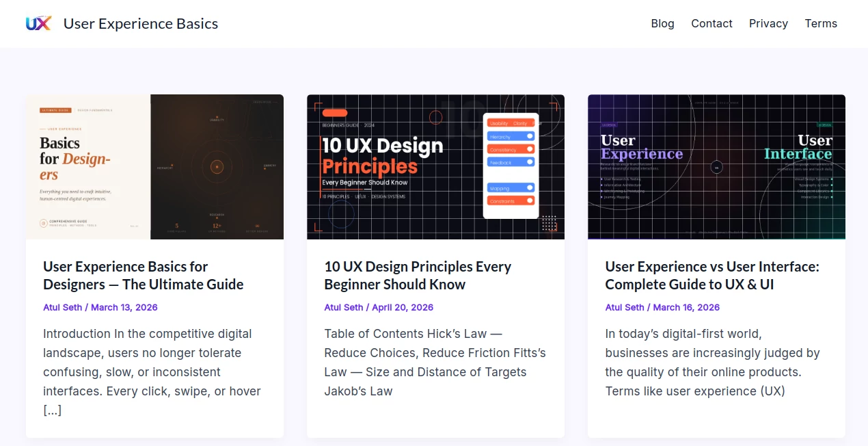
Task: Open post title 10 UX Design Principles
Action: (418, 276)
